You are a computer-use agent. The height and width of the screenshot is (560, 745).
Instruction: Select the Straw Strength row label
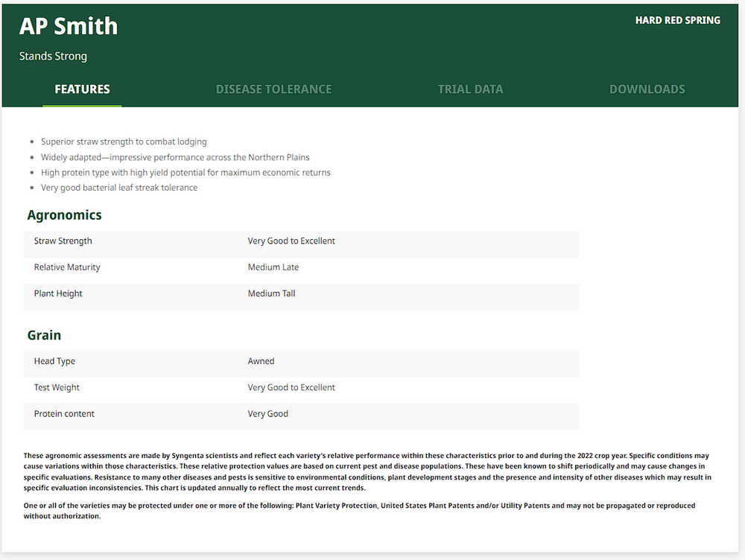click(63, 241)
